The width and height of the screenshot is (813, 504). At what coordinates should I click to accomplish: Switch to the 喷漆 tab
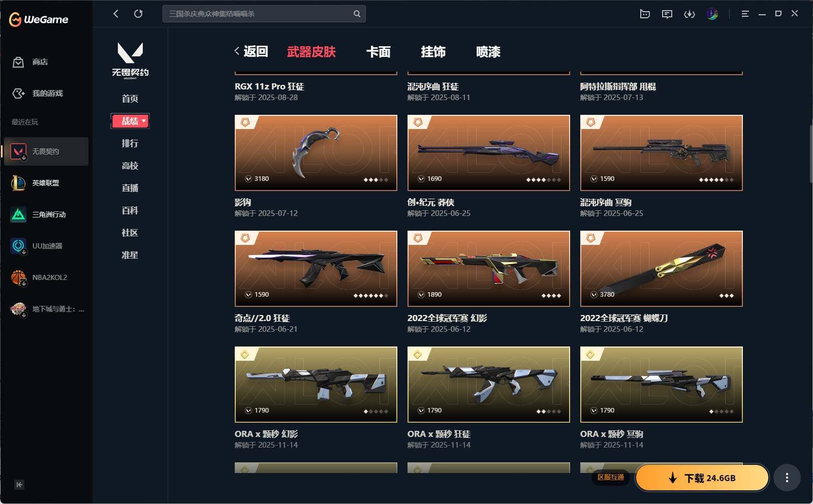tap(488, 52)
